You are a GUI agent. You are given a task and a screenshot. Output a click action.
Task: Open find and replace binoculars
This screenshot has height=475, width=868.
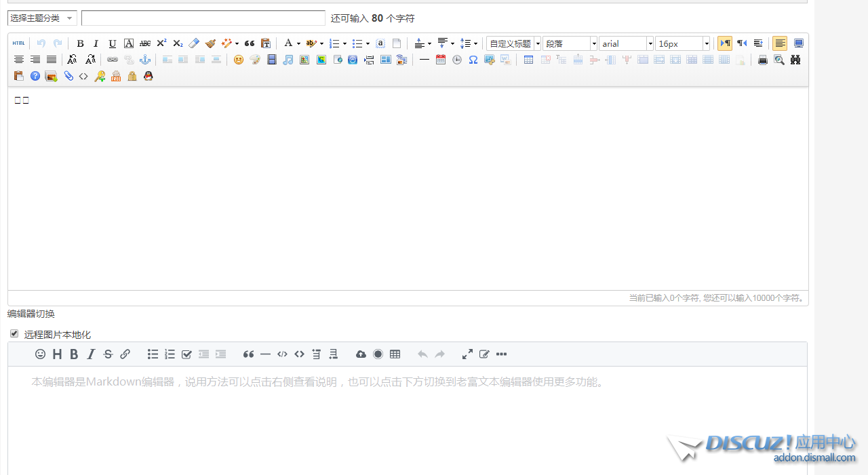coord(795,60)
